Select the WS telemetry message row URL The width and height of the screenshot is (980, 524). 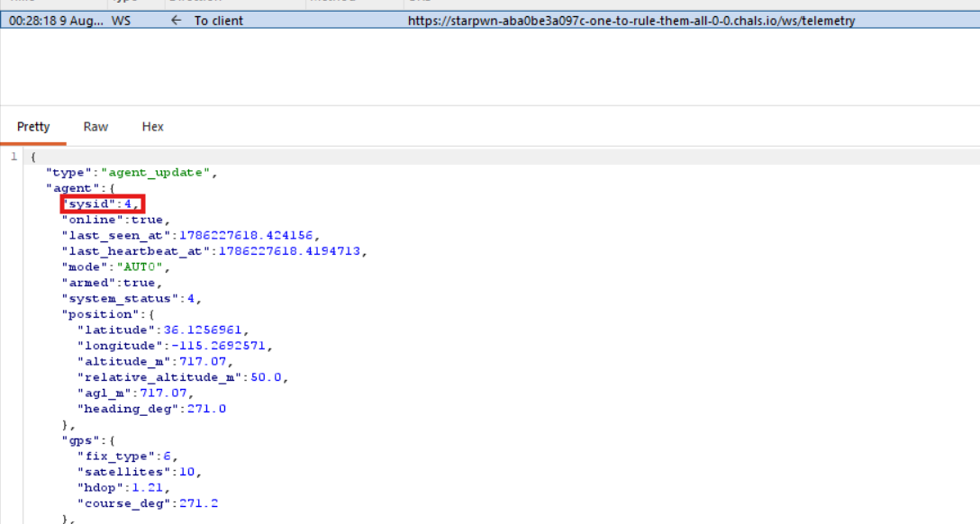[631, 21]
